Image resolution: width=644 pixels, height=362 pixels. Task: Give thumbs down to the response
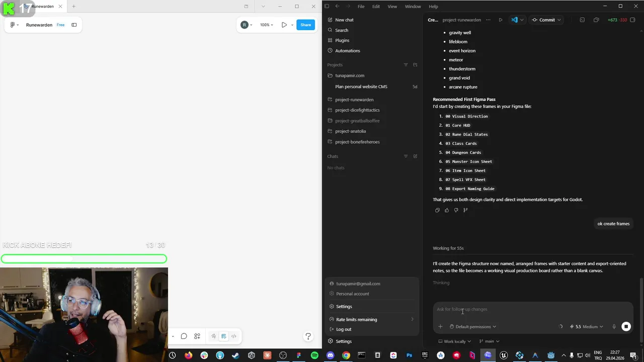click(x=456, y=210)
